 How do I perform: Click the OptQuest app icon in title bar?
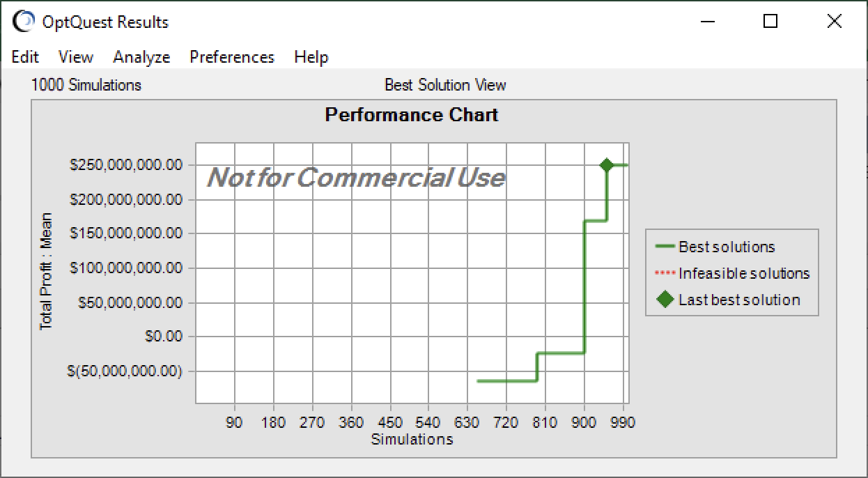coord(24,22)
